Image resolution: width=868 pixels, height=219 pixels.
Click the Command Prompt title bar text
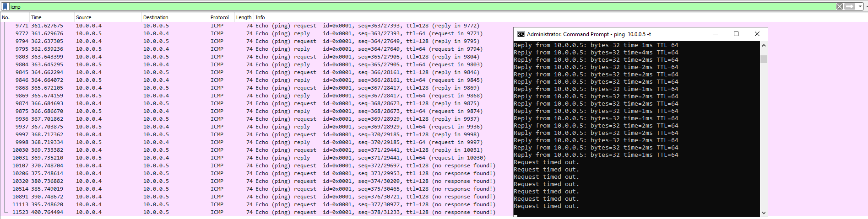pyautogui.click(x=589, y=34)
